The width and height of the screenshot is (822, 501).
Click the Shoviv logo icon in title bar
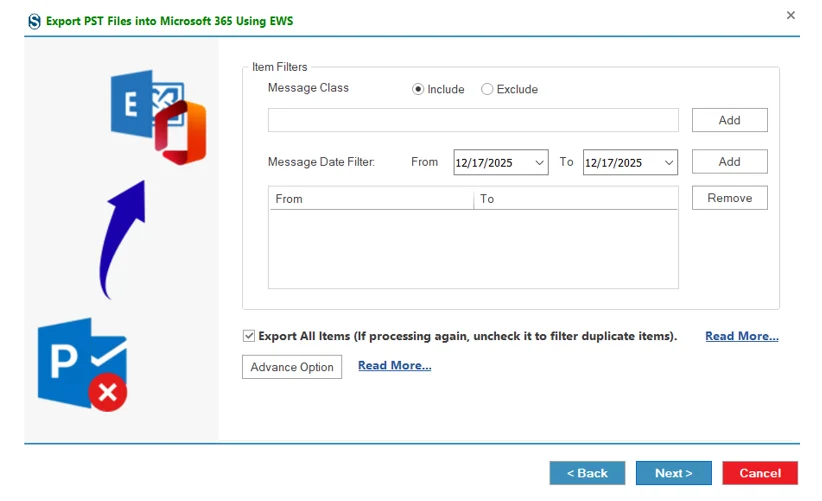coord(35,21)
